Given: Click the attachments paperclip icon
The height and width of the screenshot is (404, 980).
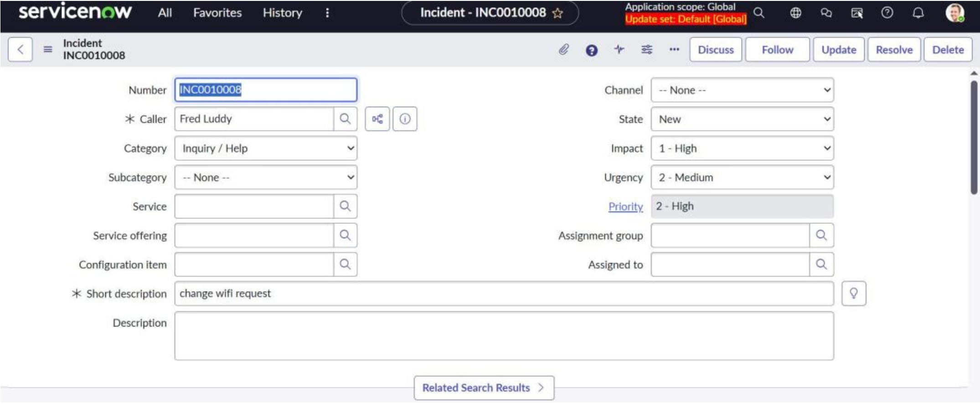Looking at the screenshot, I should click(x=564, y=49).
